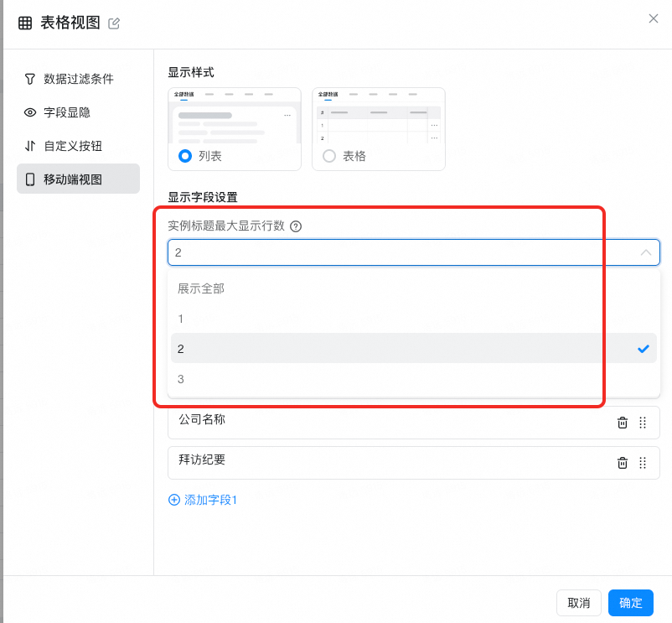This screenshot has width=672, height=623.
Task: Click the table grid icon in header
Action: click(26, 23)
